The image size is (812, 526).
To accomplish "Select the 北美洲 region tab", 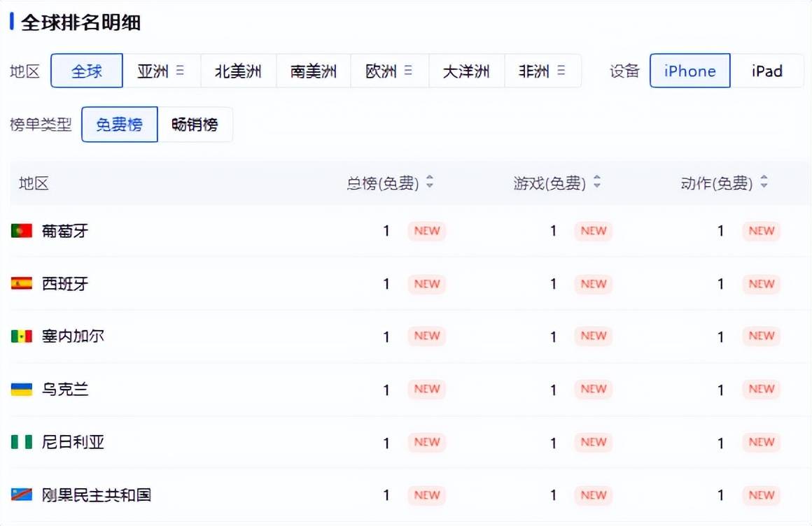I will (238, 71).
